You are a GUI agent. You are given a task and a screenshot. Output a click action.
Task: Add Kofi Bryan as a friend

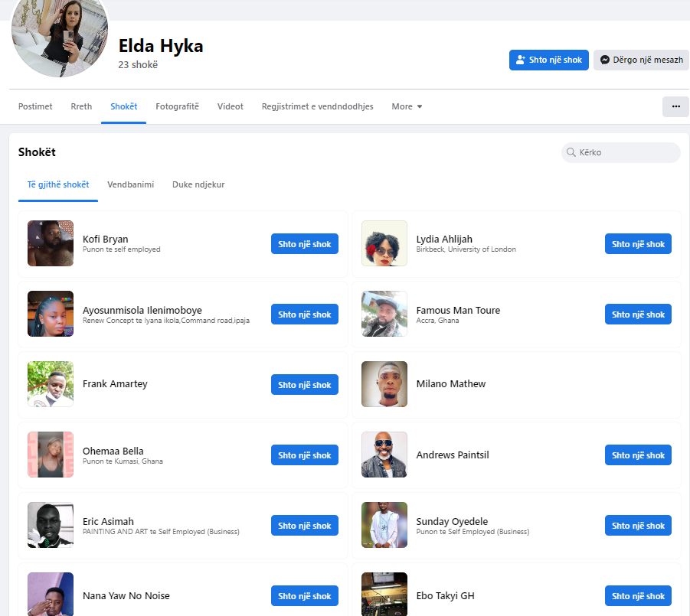(304, 244)
